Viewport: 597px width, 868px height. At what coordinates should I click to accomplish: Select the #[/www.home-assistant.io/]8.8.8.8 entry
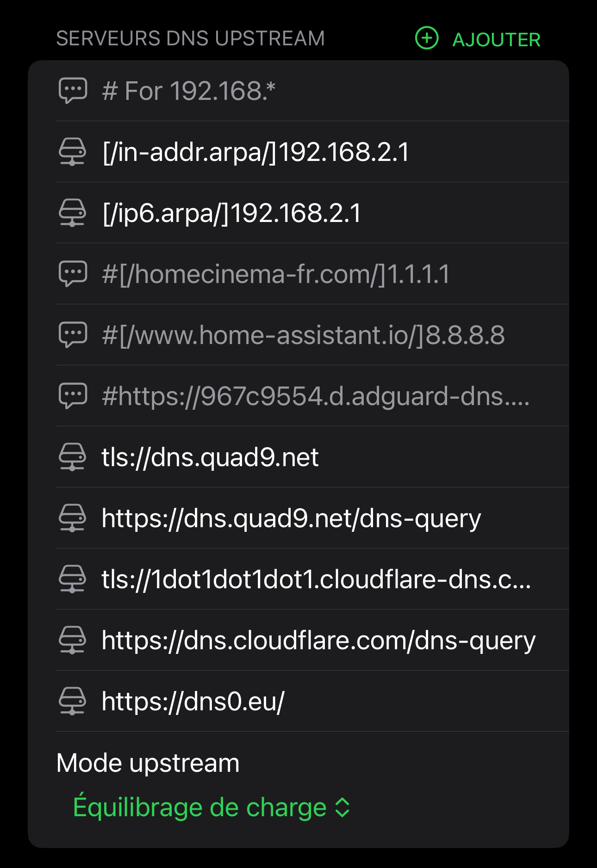point(303,335)
